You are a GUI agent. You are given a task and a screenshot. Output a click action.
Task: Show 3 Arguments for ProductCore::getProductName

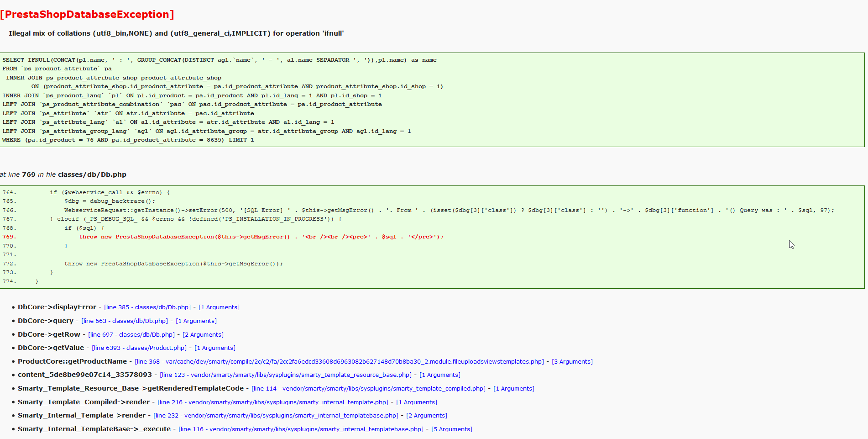(x=572, y=362)
